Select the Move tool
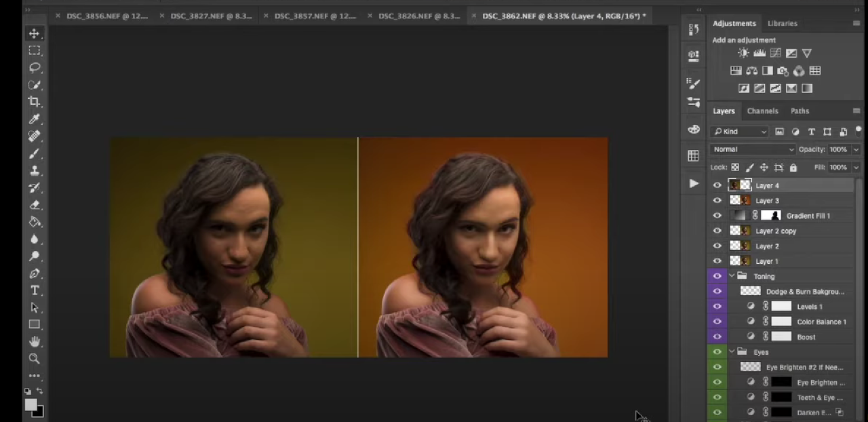This screenshot has width=868, height=422. (x=34, y=34)
